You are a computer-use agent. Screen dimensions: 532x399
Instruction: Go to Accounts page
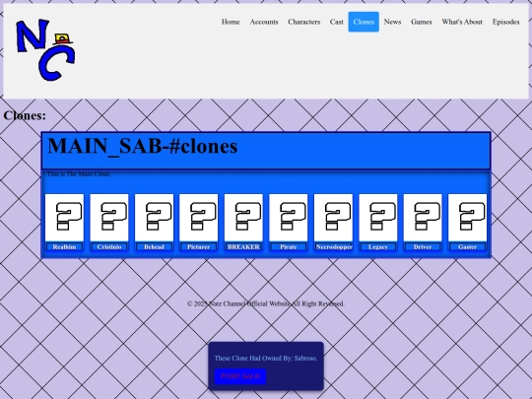(264, 22)
